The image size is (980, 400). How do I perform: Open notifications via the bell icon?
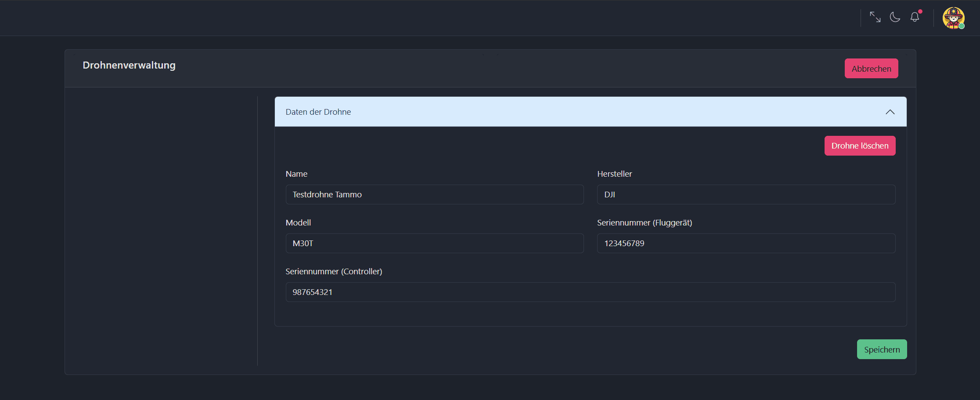[915, 17]
